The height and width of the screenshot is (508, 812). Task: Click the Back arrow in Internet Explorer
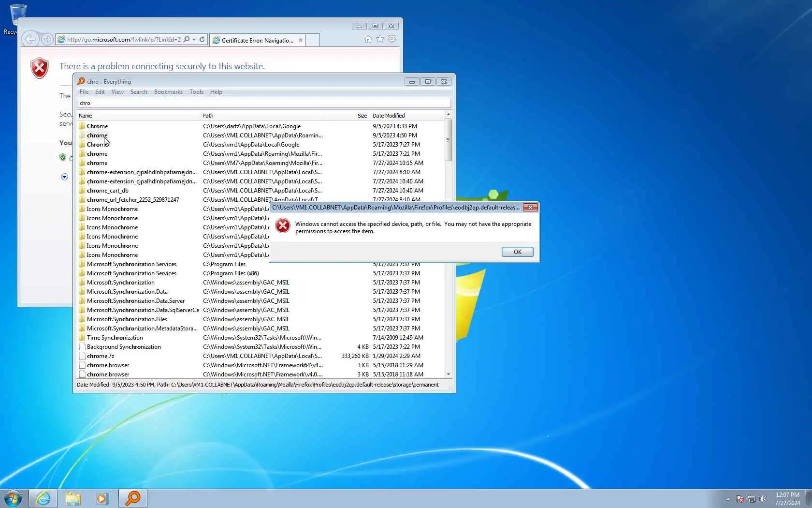pos(30,39)
